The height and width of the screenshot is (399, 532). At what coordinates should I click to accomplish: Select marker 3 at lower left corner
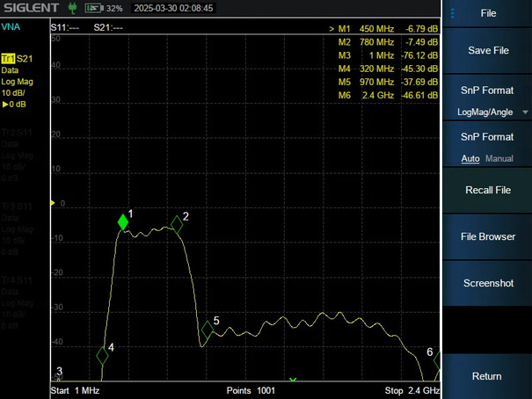pyautogui.click(x=60, y=372)
